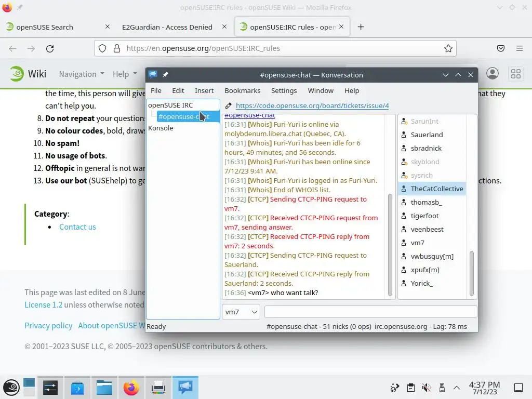The width and height of the screenshot is (532, 399).
Task: Click the site security padlock icon
Action: [x=117, y=48]
